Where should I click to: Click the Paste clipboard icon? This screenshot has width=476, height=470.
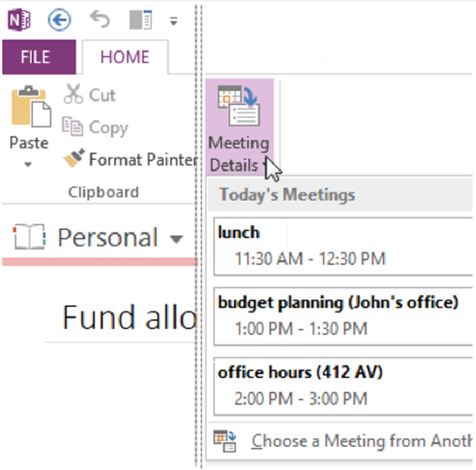point(30,106)
